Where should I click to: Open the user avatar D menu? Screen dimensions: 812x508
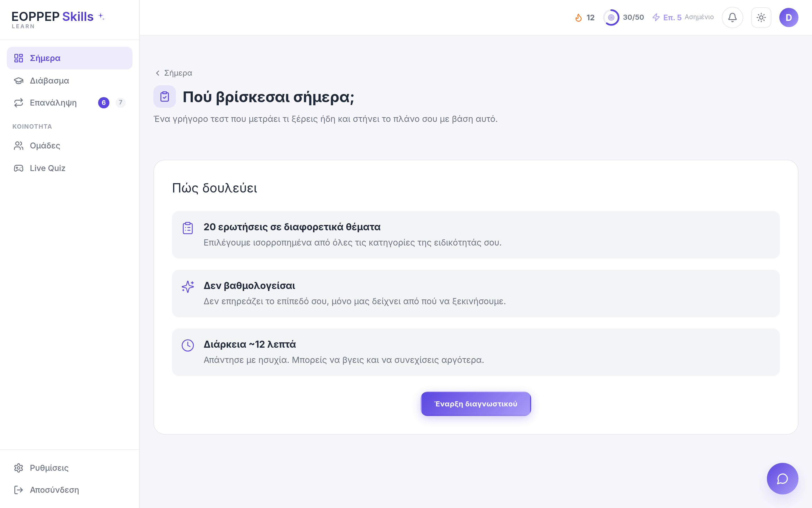(789, 17)
